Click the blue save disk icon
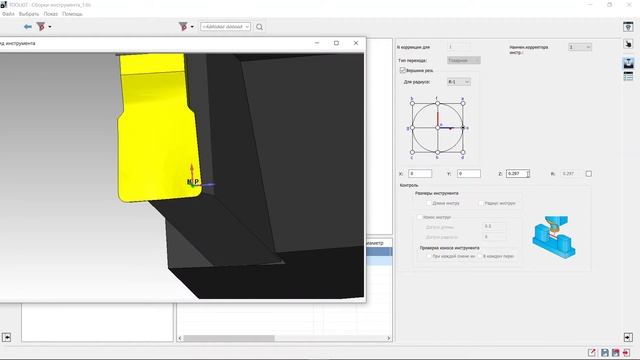640x360 pixels. tap(605, 353)
